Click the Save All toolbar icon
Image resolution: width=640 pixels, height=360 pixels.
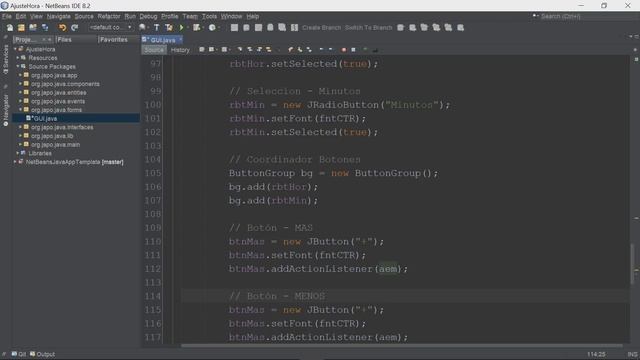coord(45,28)
